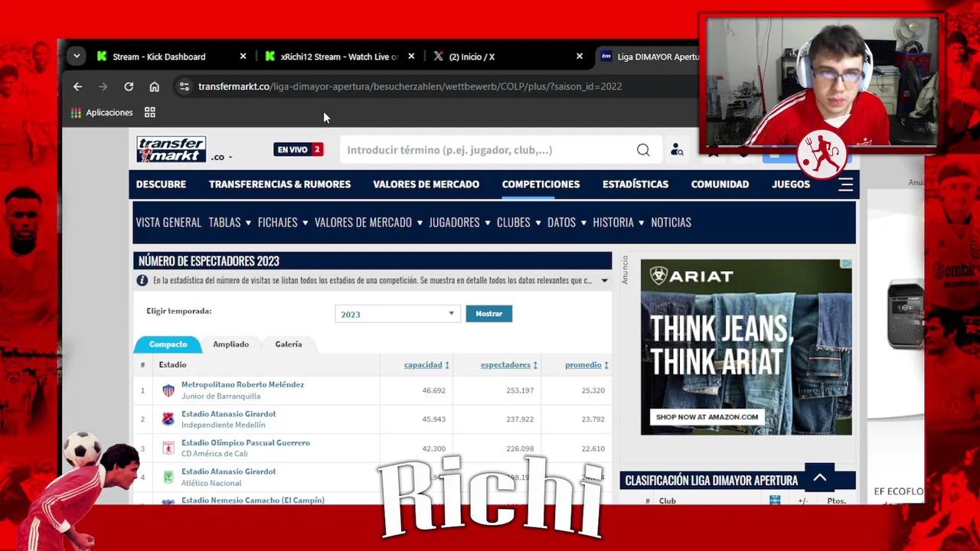
Task: Click the scroll-to-top arrow button
Action: tap(819, 478)
